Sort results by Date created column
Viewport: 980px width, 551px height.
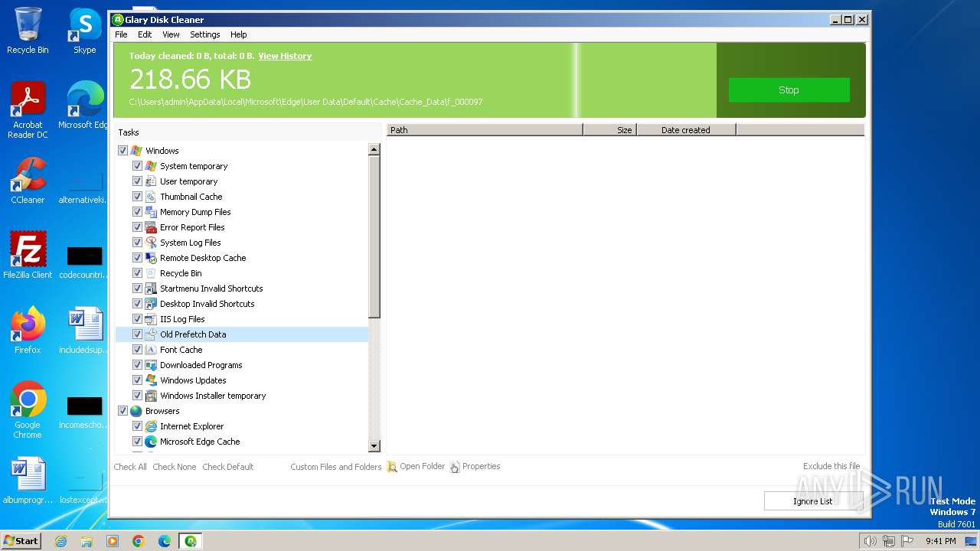[686, 130]
